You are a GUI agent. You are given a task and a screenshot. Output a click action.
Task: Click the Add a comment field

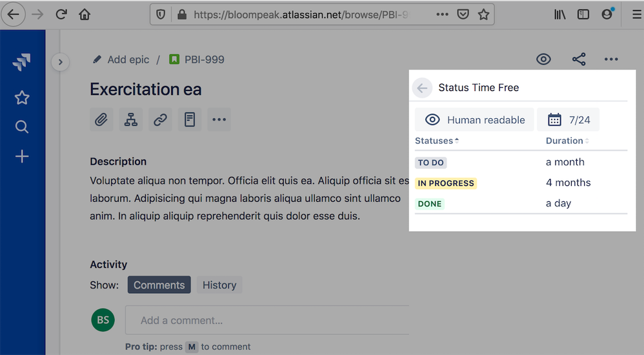267,320
